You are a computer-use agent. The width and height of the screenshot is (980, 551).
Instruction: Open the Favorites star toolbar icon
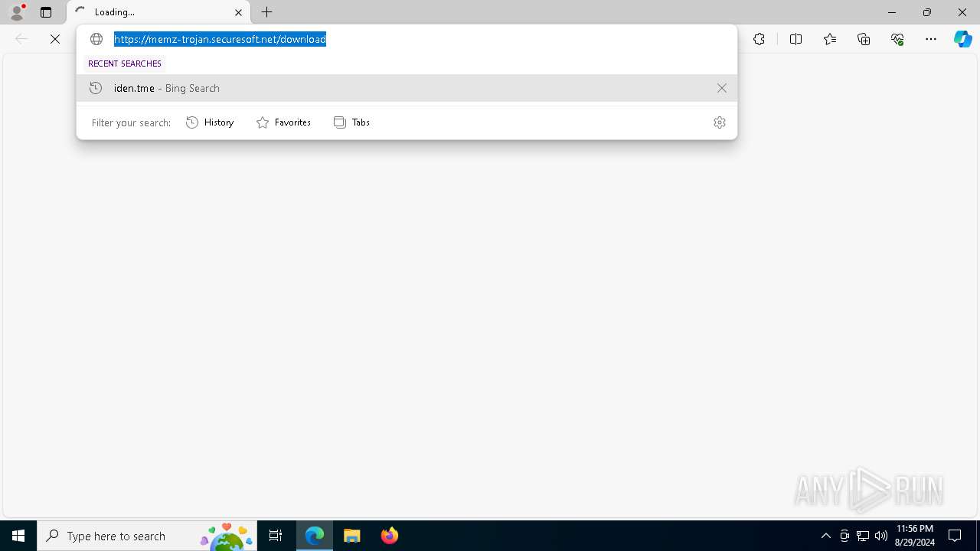pos(830,39)
